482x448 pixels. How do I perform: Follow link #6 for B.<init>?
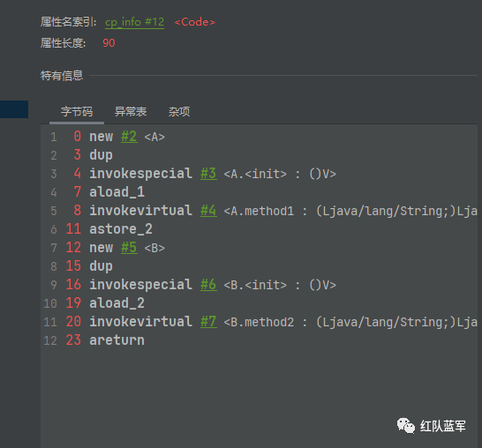click(208, 285)
